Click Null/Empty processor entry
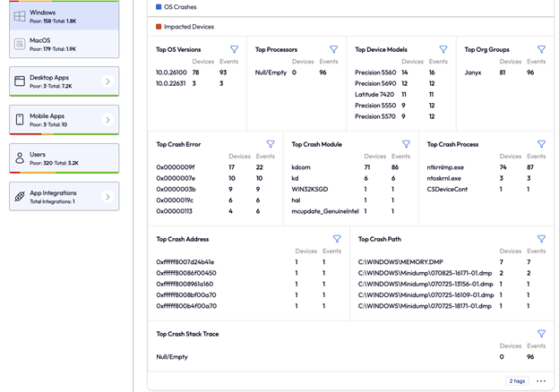Image resolution: width=559 pixels, height=392 pixels. [x=271, y=72]
